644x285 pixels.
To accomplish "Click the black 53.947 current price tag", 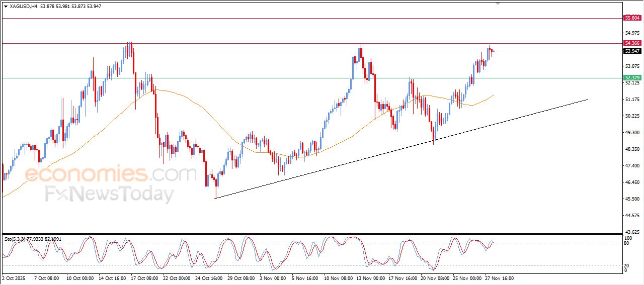I will (632, 51).
